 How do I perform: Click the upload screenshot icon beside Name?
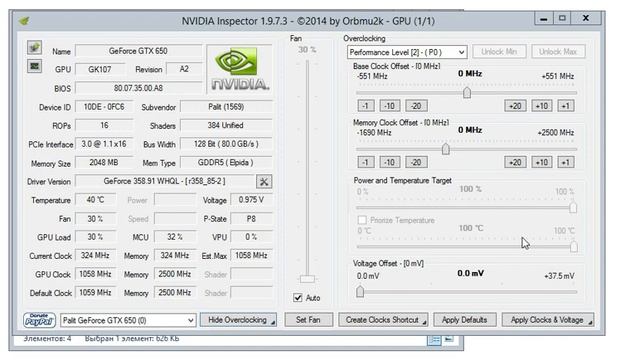tap(34, 47)
